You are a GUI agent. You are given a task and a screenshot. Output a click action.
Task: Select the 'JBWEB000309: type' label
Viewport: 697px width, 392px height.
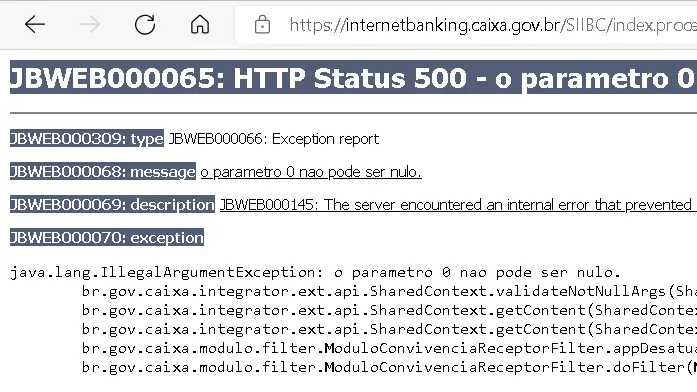(x=87, y=139)
